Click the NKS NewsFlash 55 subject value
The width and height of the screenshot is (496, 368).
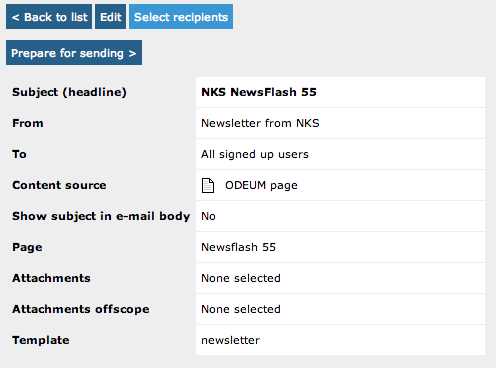(x=259, y=92)
